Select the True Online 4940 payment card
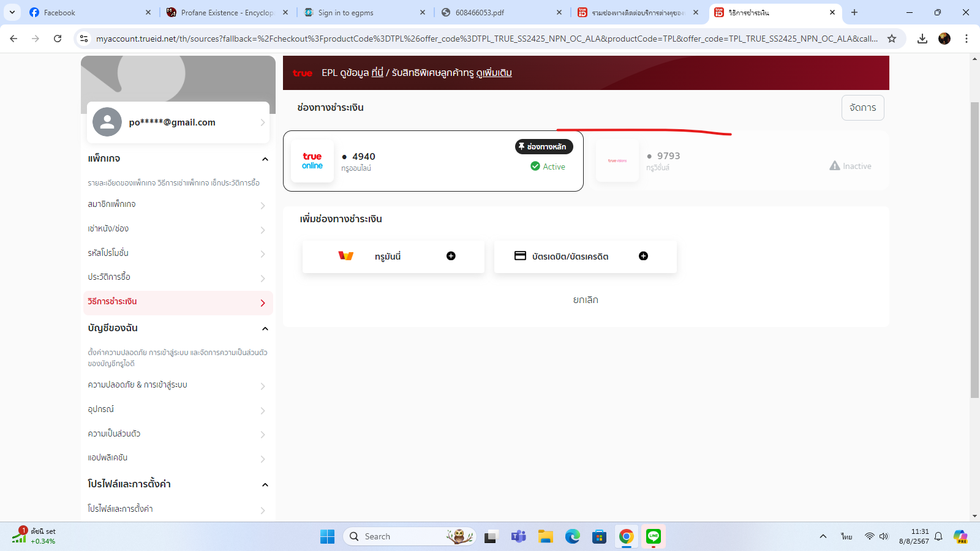The image size is (980, 551). tap(433, 161)
